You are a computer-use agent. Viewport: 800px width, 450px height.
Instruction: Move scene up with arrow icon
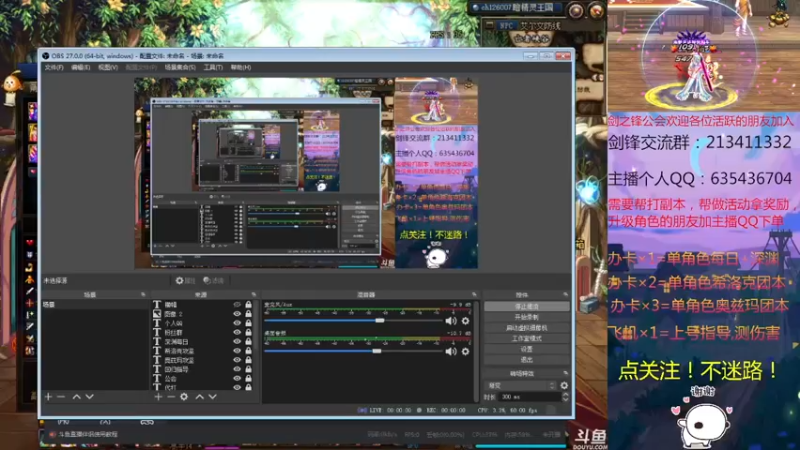pyautogui.click(x=77, y=396)
